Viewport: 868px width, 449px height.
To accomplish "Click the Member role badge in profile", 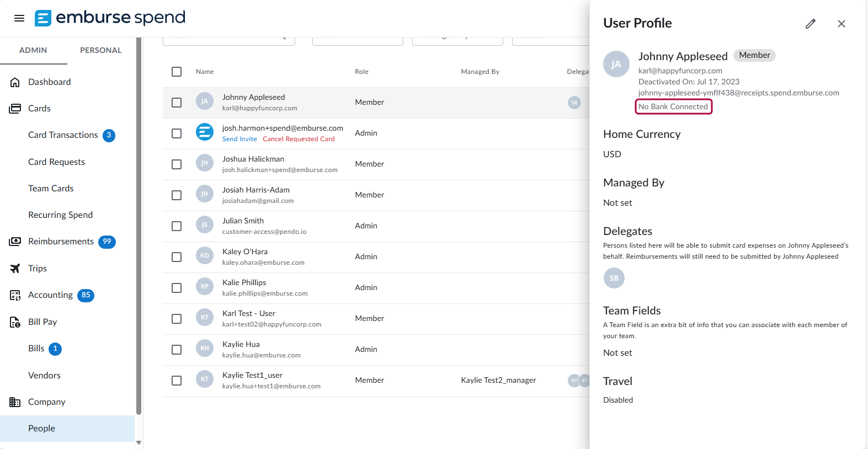I will pyautogui.click(x=754, y=55).
